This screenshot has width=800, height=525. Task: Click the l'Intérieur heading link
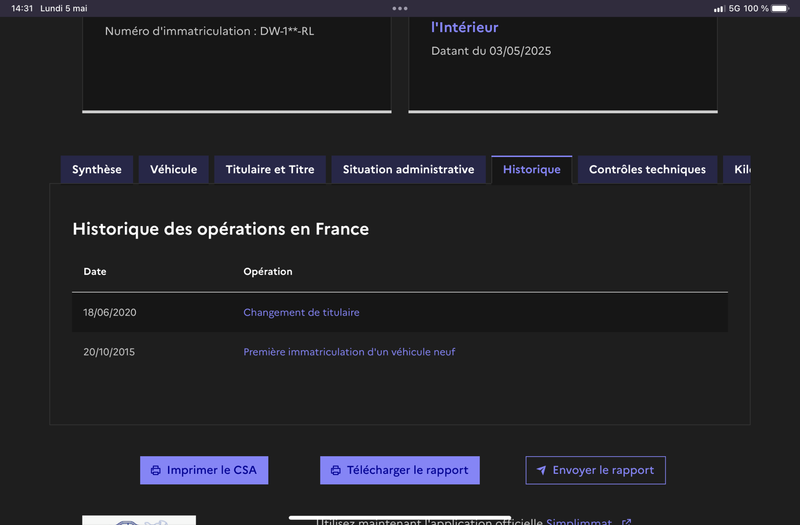(464, 28)
